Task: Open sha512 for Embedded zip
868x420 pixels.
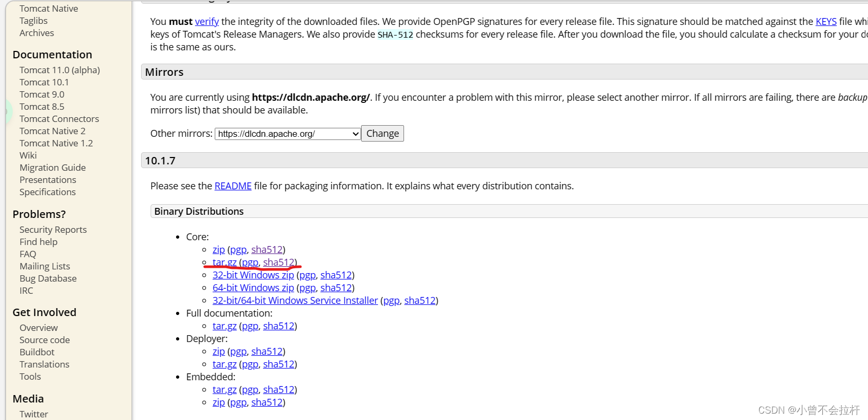Action: pos(267,402)
